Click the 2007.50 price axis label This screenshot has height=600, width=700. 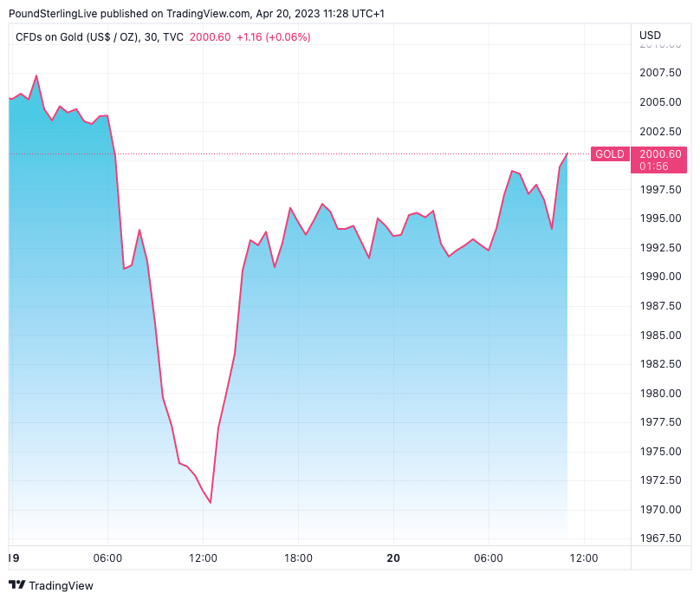click(x=659, y=73)
